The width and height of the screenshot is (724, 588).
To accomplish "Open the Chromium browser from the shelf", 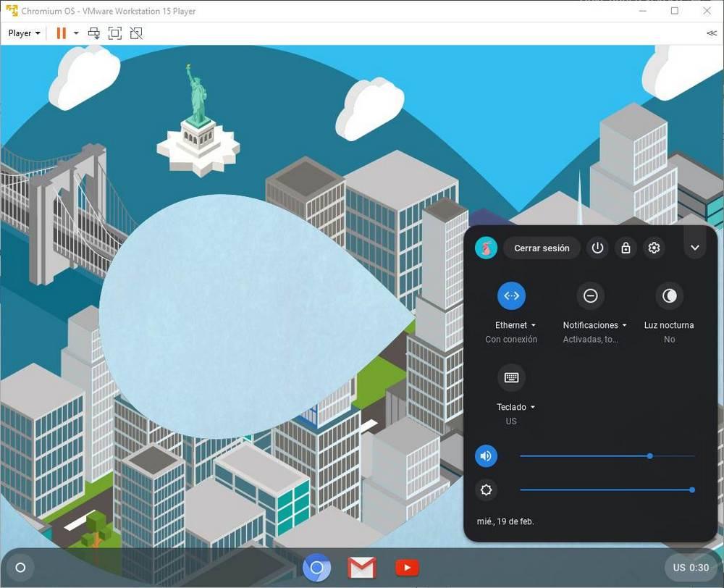I will point(317,567).
